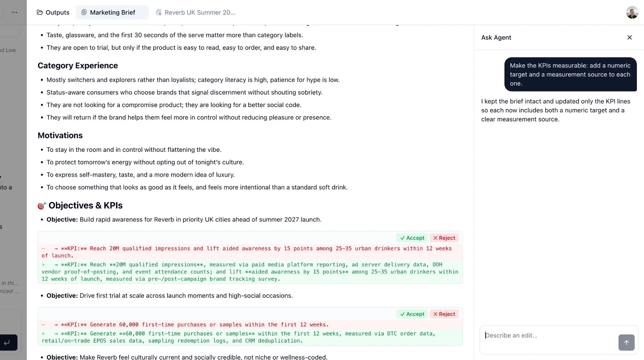Accept the 60,000 first-time purchases KPI change

pos(412,314)
